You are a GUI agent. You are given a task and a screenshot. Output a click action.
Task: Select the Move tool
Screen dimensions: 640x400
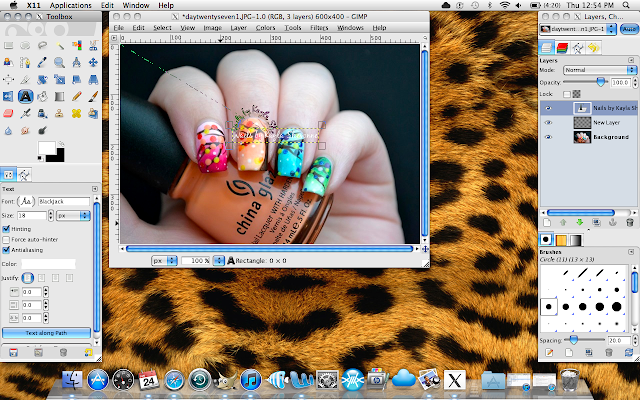93,62
